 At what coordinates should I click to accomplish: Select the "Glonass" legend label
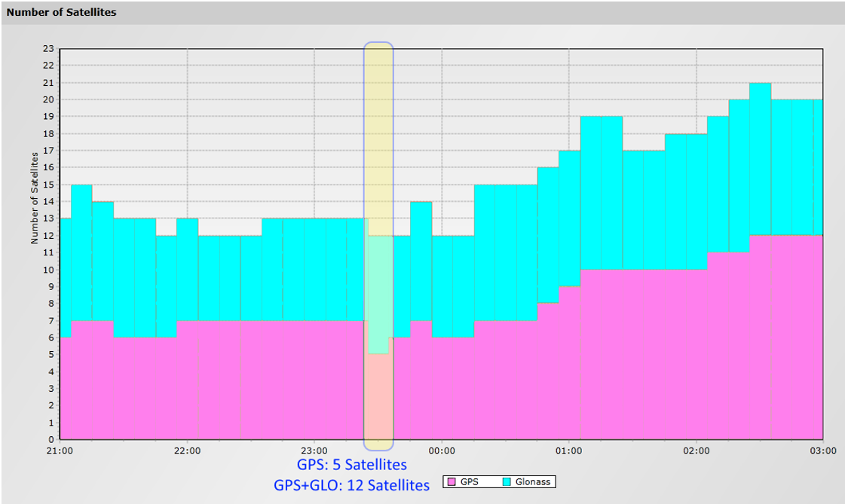(x=533, y=482)
